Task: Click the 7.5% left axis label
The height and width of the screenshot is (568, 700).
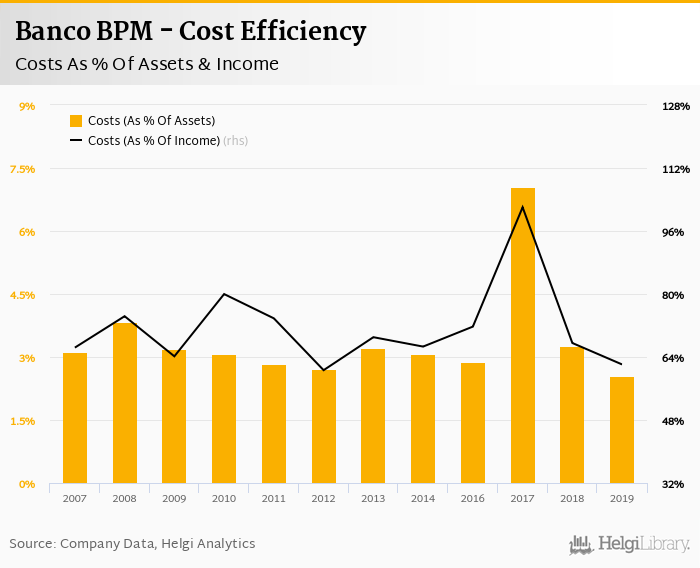Action: point(22,169)
